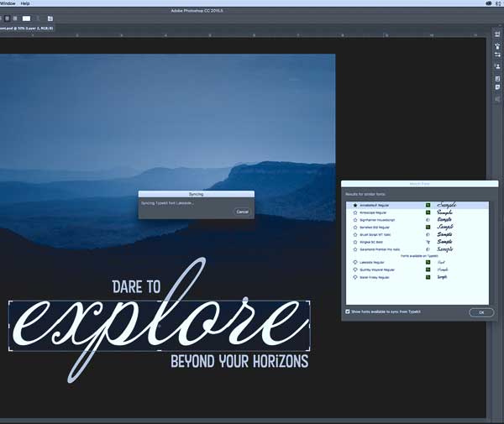Image resolution: width=504 pixels, height=424 pixels.
Task: Confirm Match Font dialog with OK
Action: [x=481, y=312]
